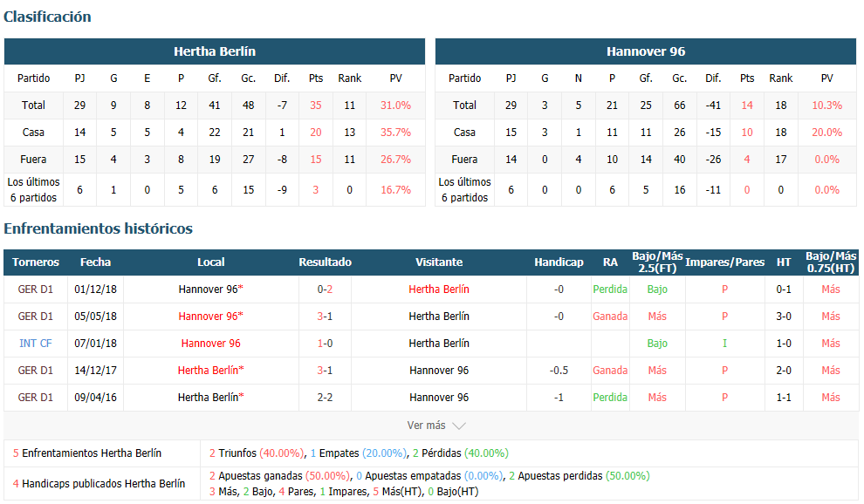
Task: Select the 05/05/18 match date
Action: coord(95,317)
